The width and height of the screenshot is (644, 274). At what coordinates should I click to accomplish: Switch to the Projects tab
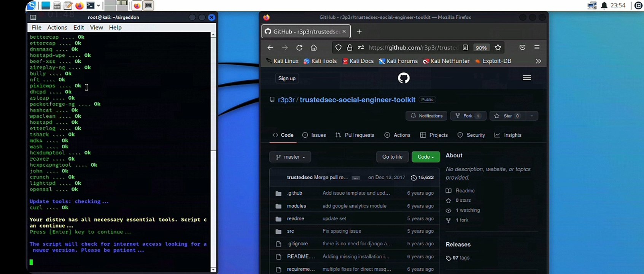434,135
